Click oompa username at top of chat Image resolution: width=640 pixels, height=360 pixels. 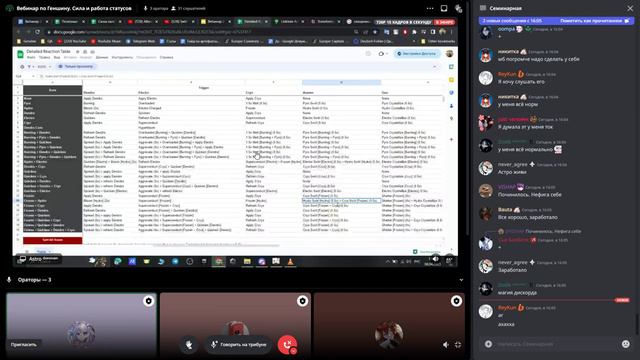click(506, 29)
